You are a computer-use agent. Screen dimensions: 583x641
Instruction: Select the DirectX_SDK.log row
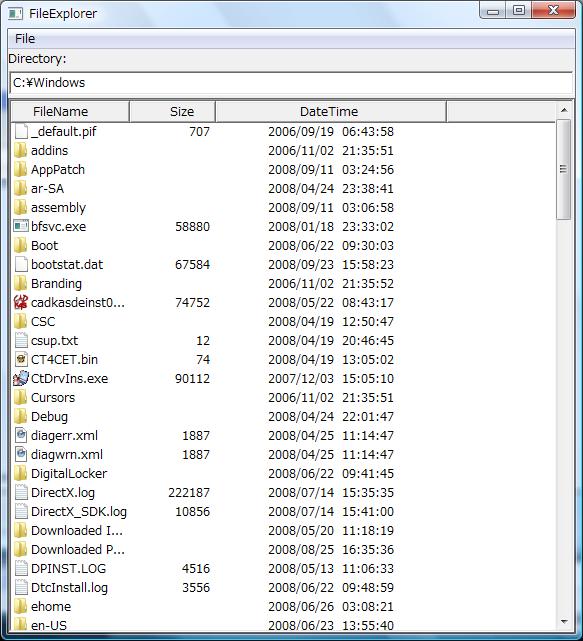pyautogui.click(x=283, y=511)
